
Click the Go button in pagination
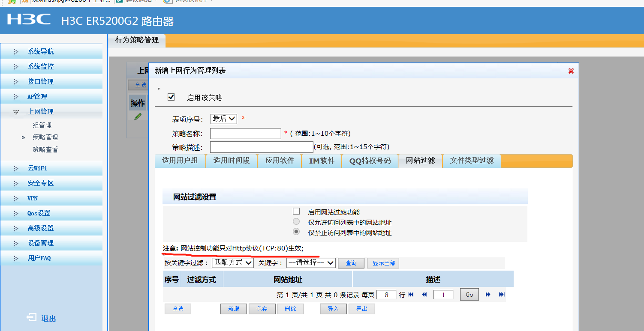469,295
